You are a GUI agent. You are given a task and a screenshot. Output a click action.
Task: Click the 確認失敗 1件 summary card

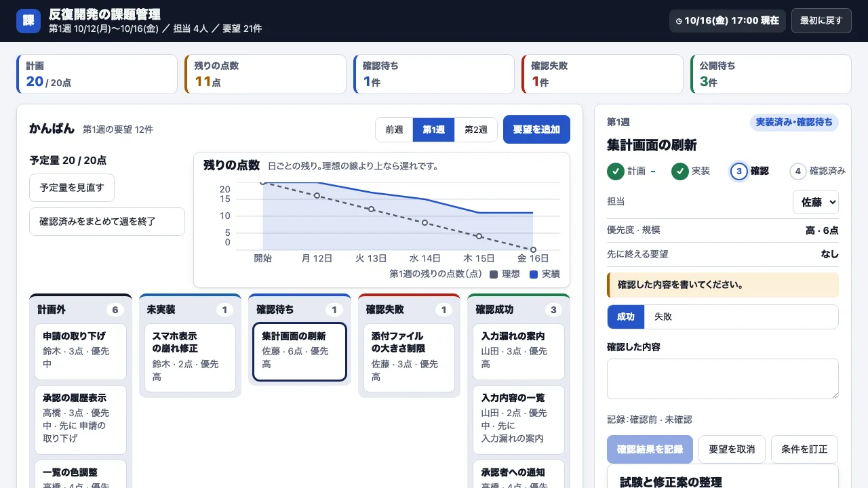click(x=602, y=75)
